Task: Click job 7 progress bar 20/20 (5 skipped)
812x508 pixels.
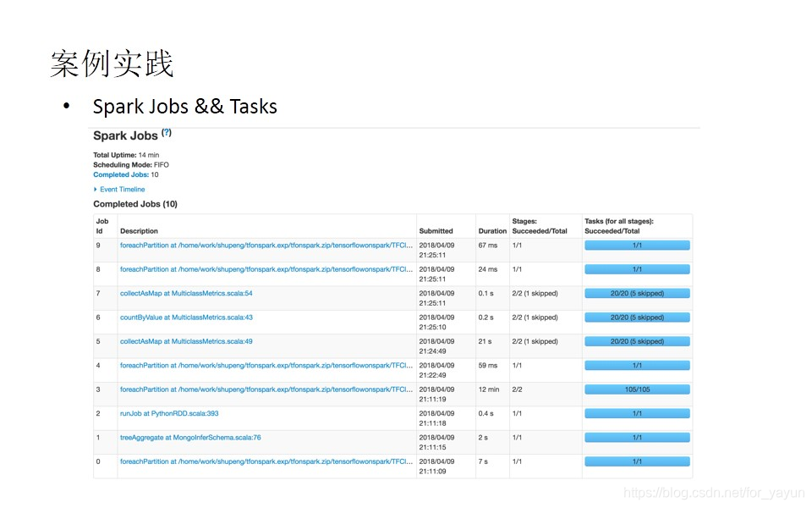Action: 637,294
